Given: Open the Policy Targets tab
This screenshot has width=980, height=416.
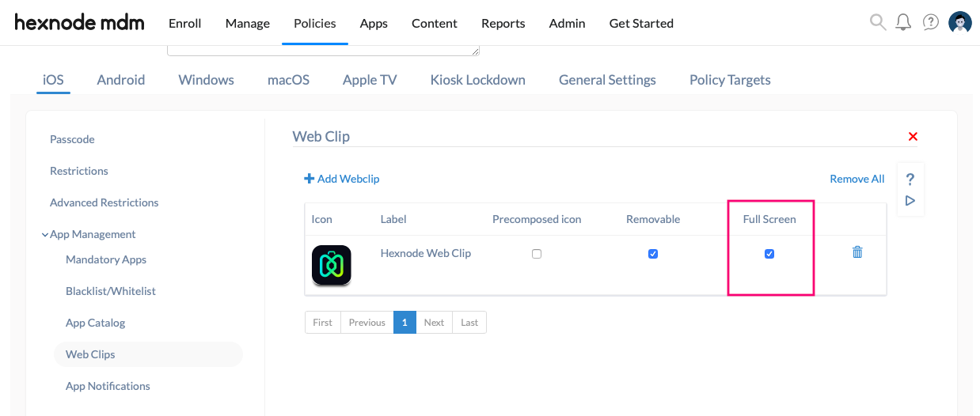Looking at the screenshot, I should point(730,80).
